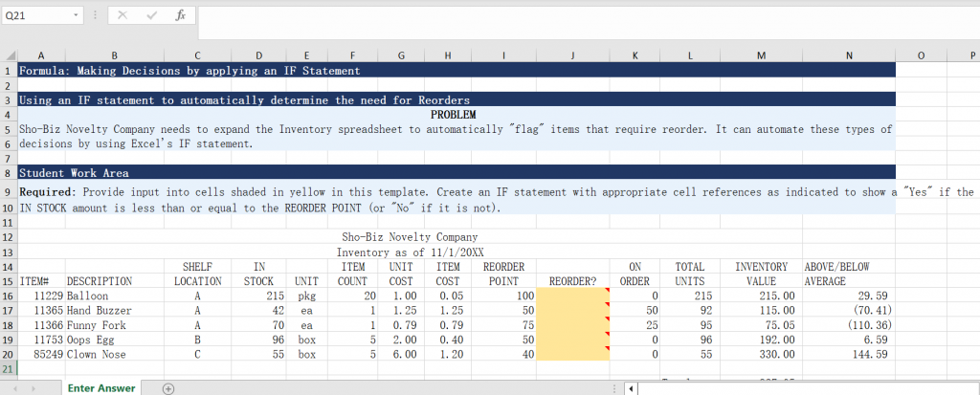The height and width of the screenshot is (395, 980).
Task: Switch to the Enter Answer sheet tab
Action: [100, 388]
